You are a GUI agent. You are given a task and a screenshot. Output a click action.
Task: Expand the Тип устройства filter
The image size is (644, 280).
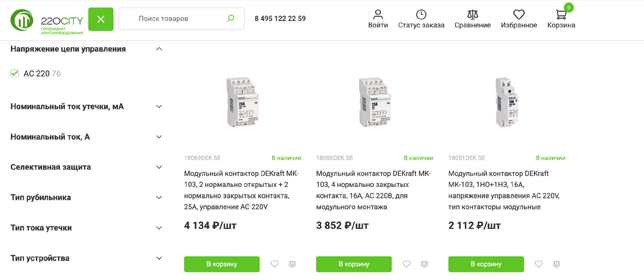coord(159,259)
